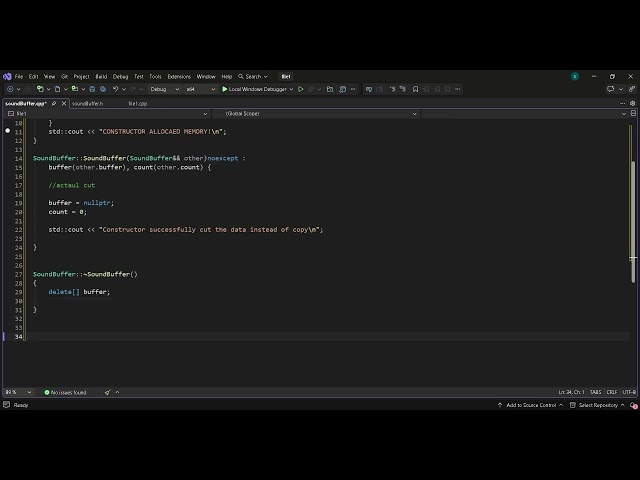
Task: Click the text editor toolbar overflow dots
Action: click(x=458, y=89)
